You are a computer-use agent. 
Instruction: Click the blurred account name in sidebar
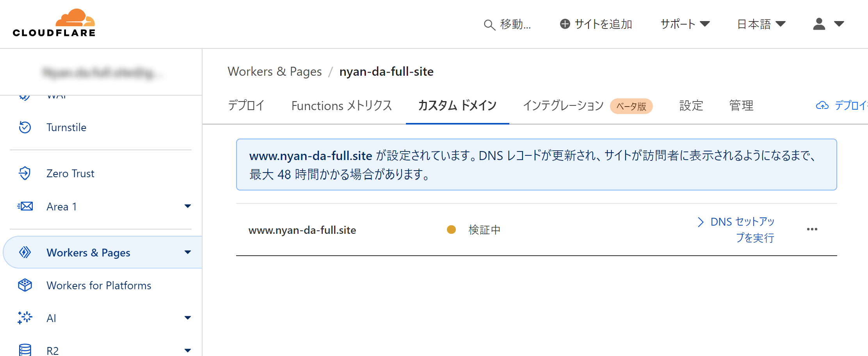pyautogui.click(x=102, y=73)
